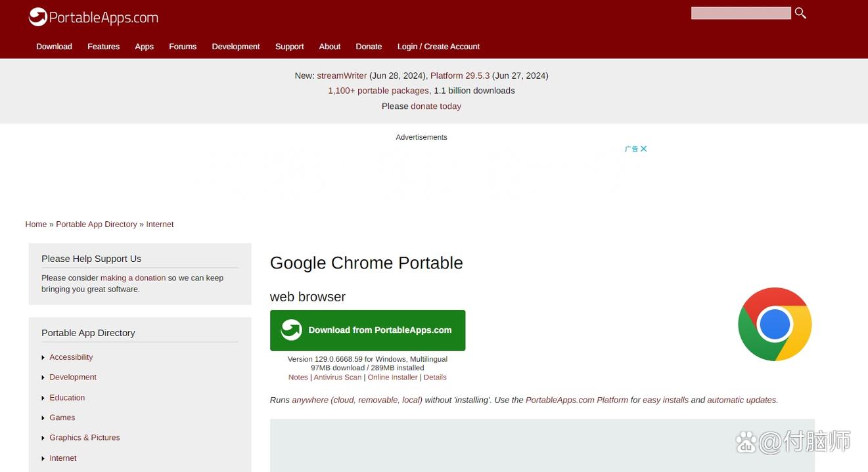Screen dimensions: 868x472
Task: Click anywhere (cloud, removable, local) link
Action: (357, 400)
